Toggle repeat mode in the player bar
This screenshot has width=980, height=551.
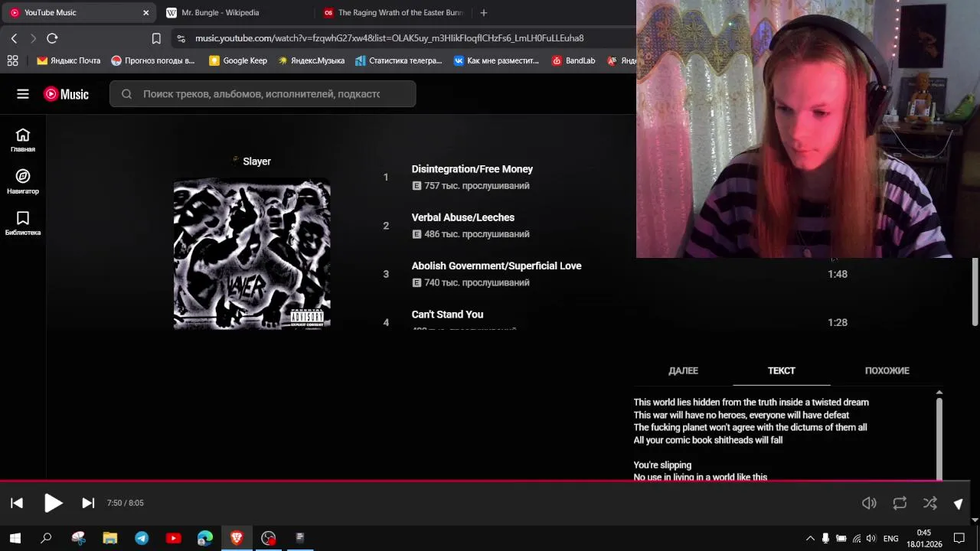[900, 503]
